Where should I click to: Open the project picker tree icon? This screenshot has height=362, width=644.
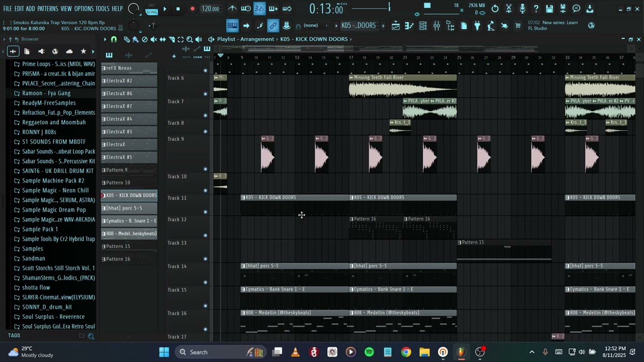450,26
